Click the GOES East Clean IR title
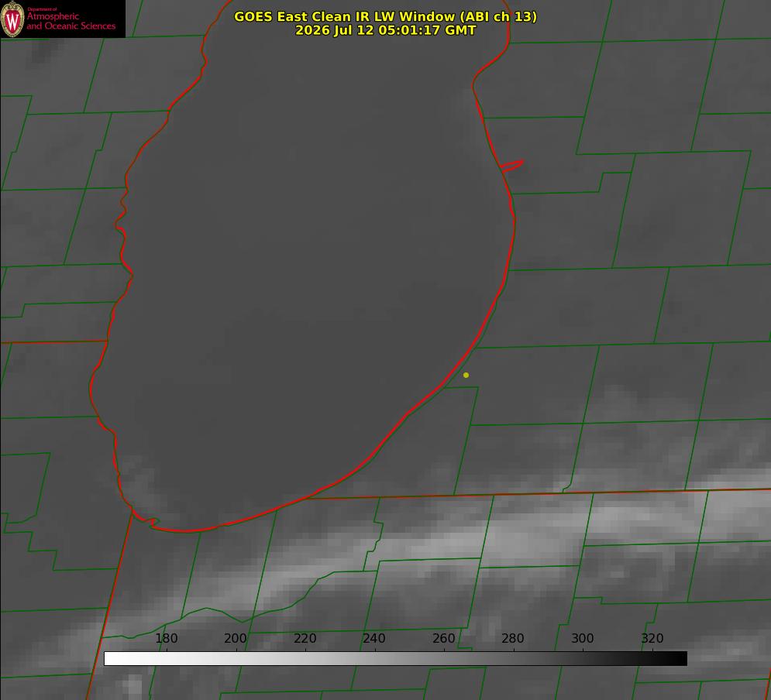Viewport: 771px width, 700px height. [385, 16]
